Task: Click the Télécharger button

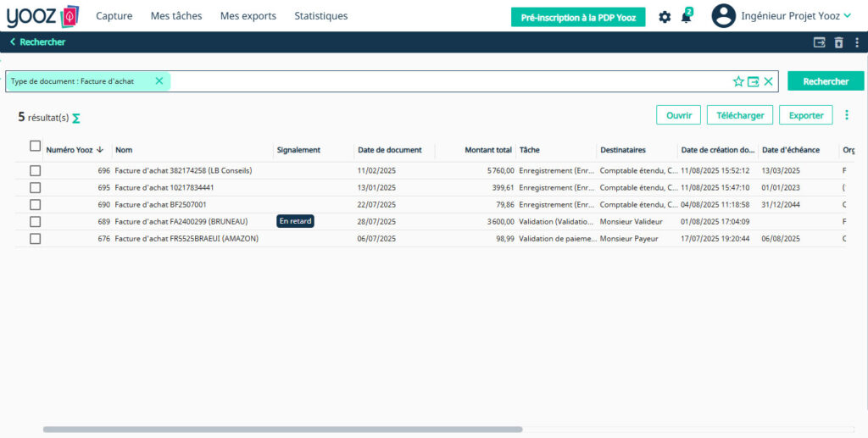Action: pyautogui.click(x=739, y=115)
